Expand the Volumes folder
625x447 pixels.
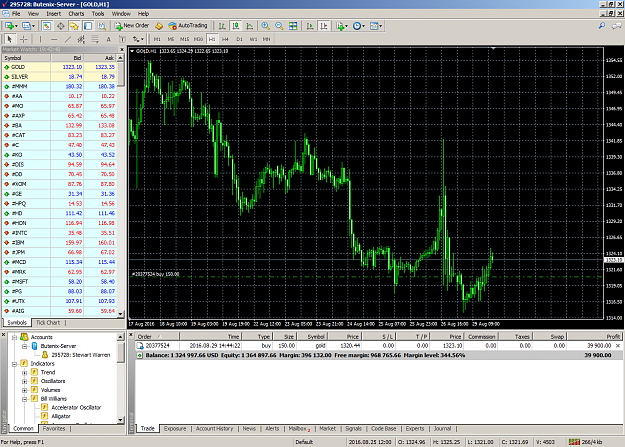click(25, 390)
